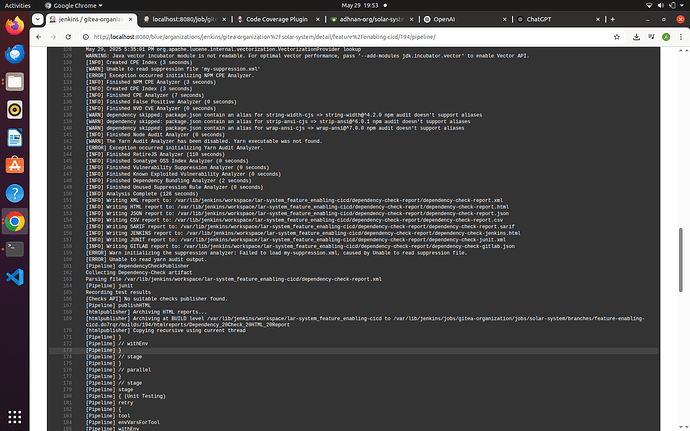This screenshot has height=431, width=690.
Task: Launch Visual Studio Code from dock
Action: coord(15,277)
